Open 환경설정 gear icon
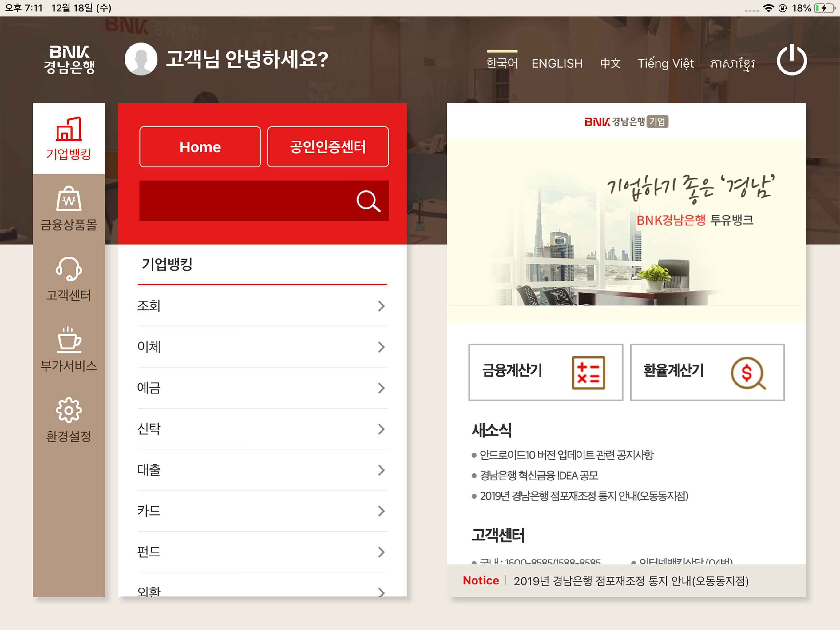The width and height of the screenshot is (840, 630). tap(69, 410)
